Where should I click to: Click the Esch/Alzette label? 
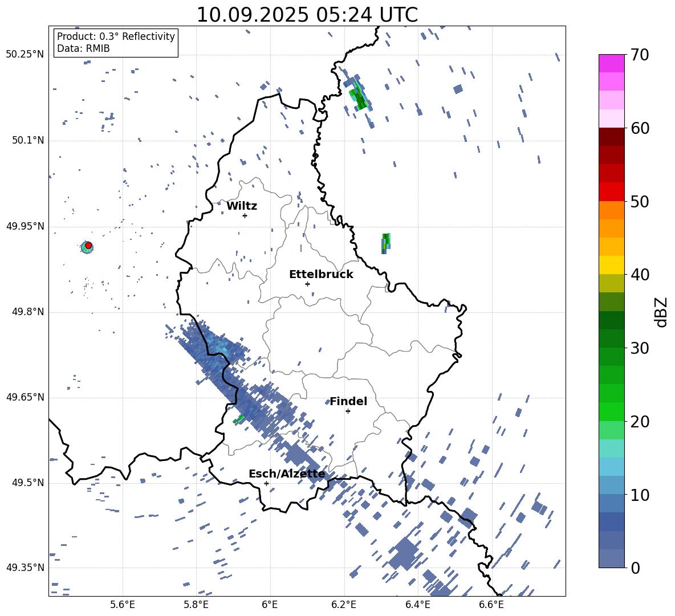(287, 474)
